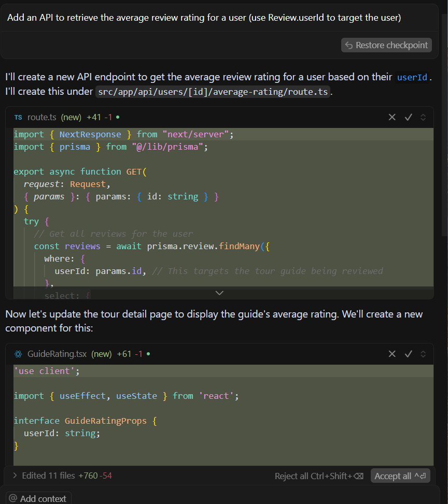Expand GuideRating.tsx code block via arrows
The width and height of the screenshot is (448, 504).
423,354
